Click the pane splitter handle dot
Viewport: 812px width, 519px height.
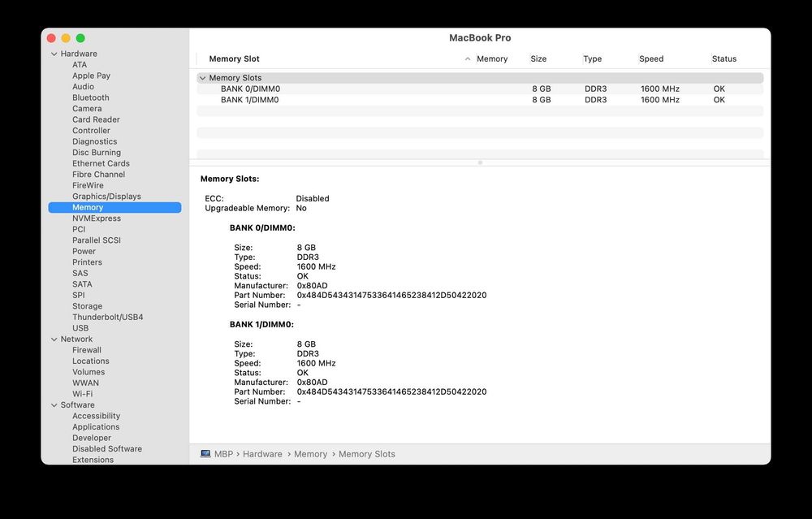[480, 162]
